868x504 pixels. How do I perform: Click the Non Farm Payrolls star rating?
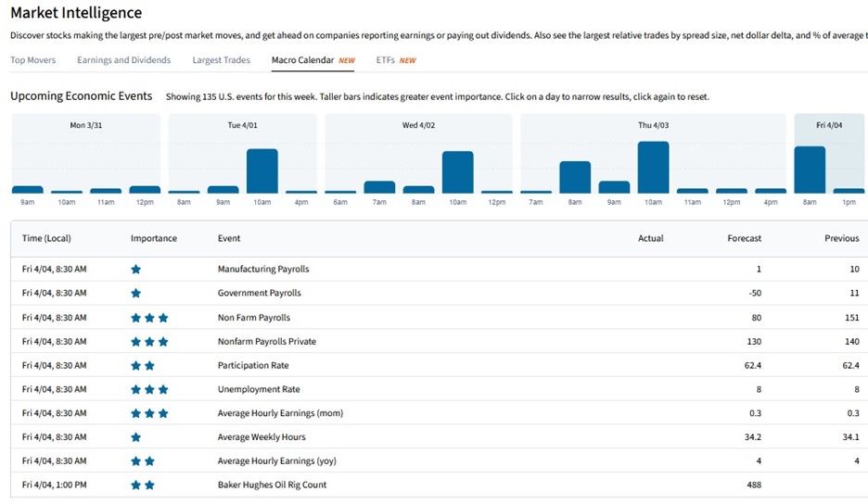click(x=149, y=318)
